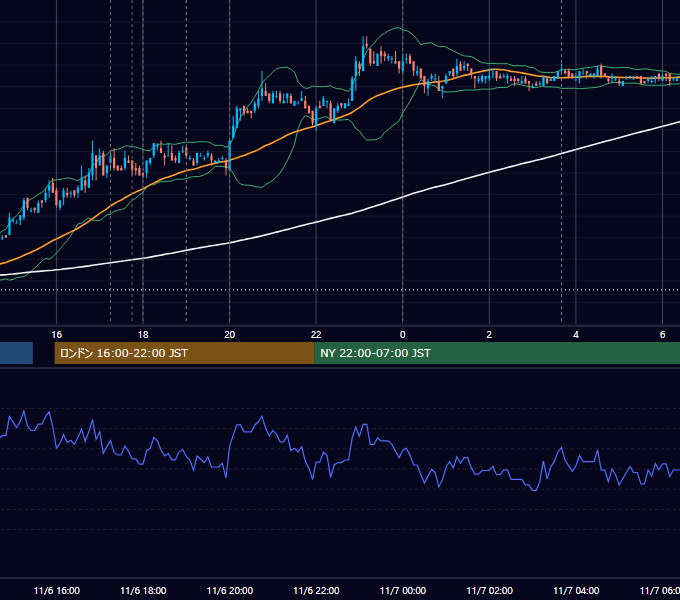Click the hour label 18 on the time axis

(143, 335)
